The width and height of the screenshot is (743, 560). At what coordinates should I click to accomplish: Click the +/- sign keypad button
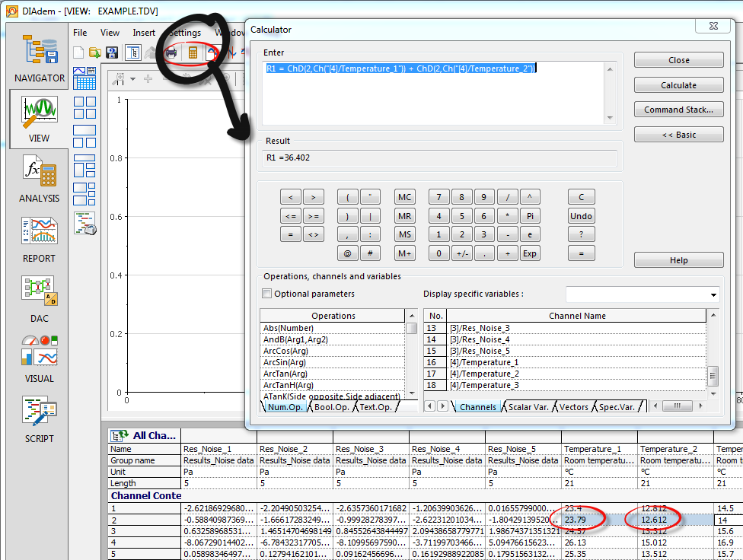point(462,253)
